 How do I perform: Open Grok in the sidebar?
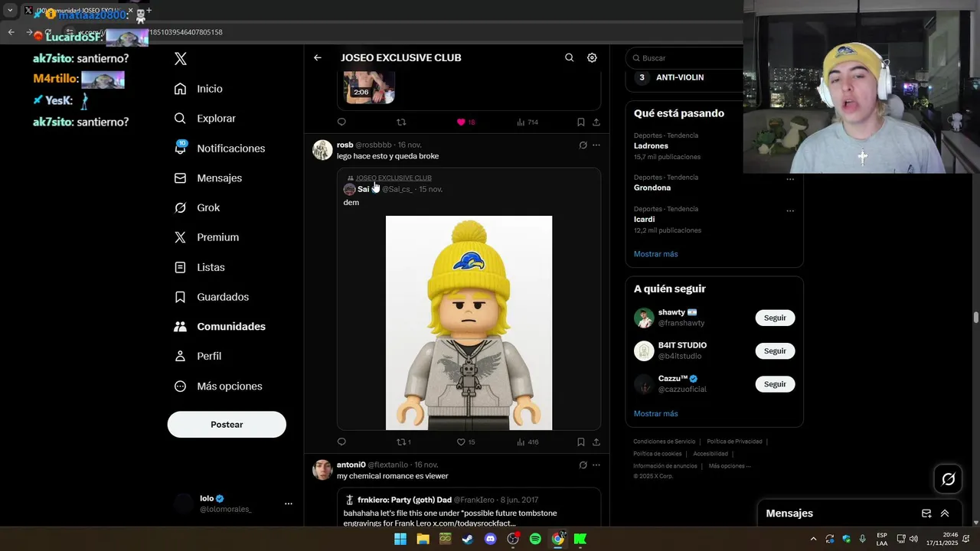pos(196,207)
